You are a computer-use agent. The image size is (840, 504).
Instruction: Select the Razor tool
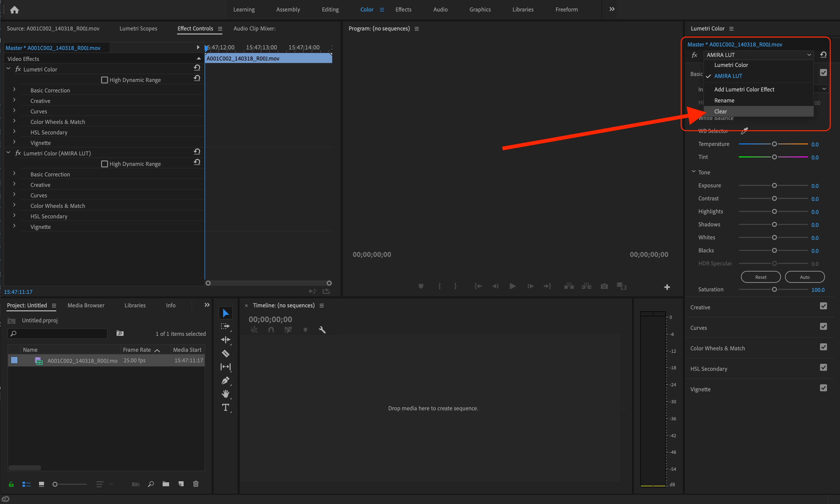click(225, 354)
